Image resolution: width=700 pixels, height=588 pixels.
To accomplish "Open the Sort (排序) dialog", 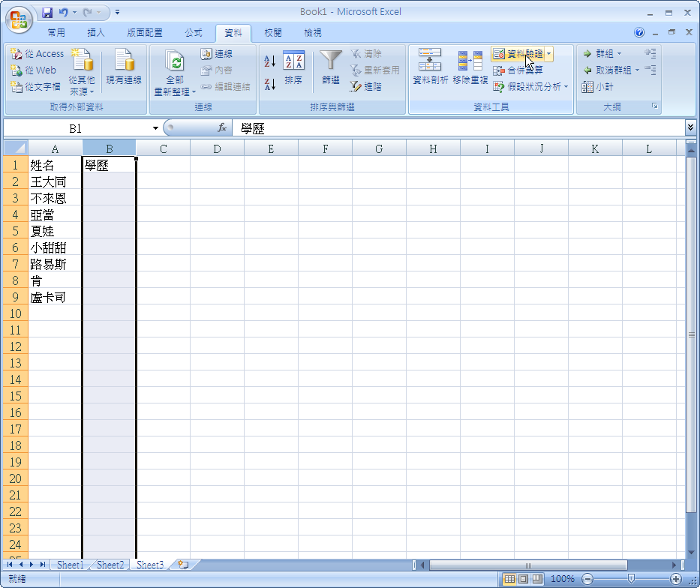I will 293,67.
